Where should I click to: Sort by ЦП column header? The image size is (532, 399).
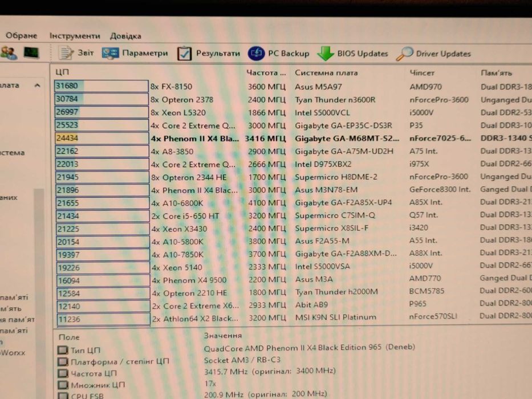[x=62, y=72]
